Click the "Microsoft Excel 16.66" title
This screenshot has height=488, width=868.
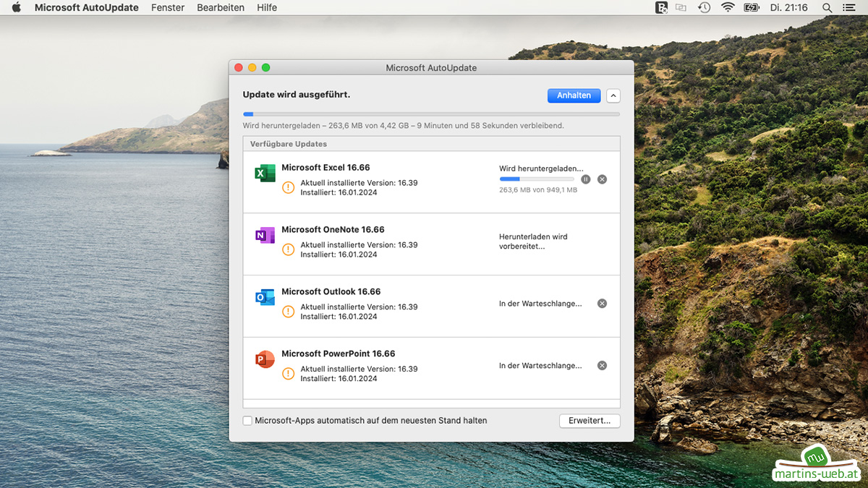[x=325, y=168]
